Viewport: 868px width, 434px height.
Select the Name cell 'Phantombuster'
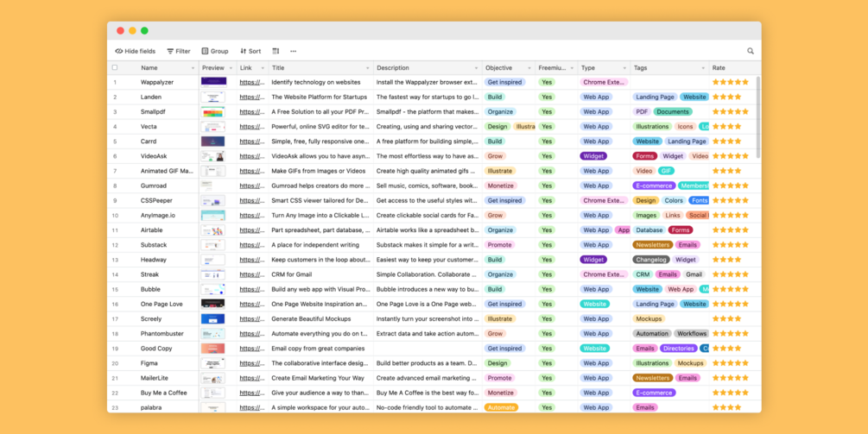[x=162, y=333]
